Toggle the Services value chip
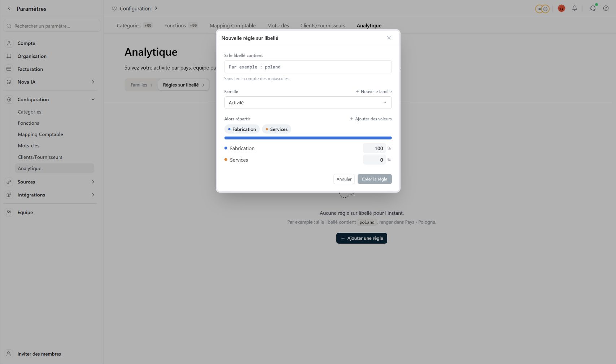This screenshot has width=616, height=364. (x=276, y=129)
